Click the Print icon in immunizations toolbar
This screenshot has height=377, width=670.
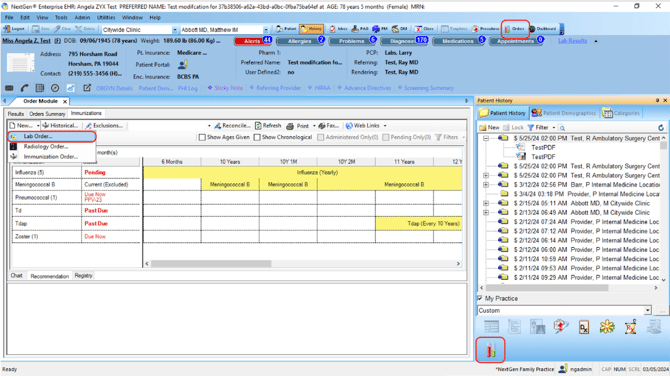[x=298, y=126]
